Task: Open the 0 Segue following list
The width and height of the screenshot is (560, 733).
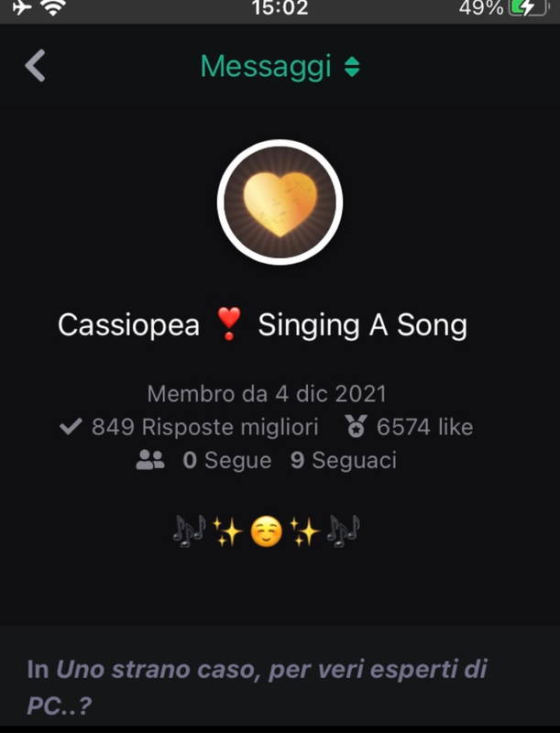Action: click(227, 461)
